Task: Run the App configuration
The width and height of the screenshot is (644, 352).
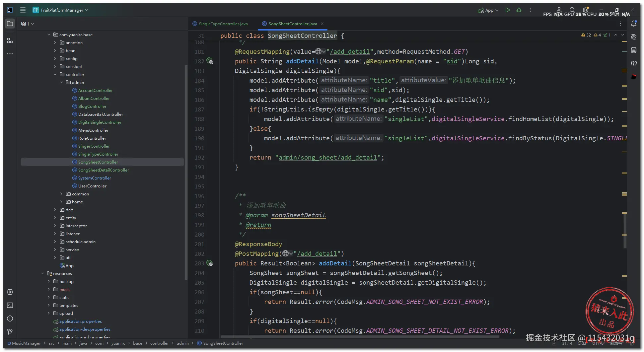Action: [507, 10]
